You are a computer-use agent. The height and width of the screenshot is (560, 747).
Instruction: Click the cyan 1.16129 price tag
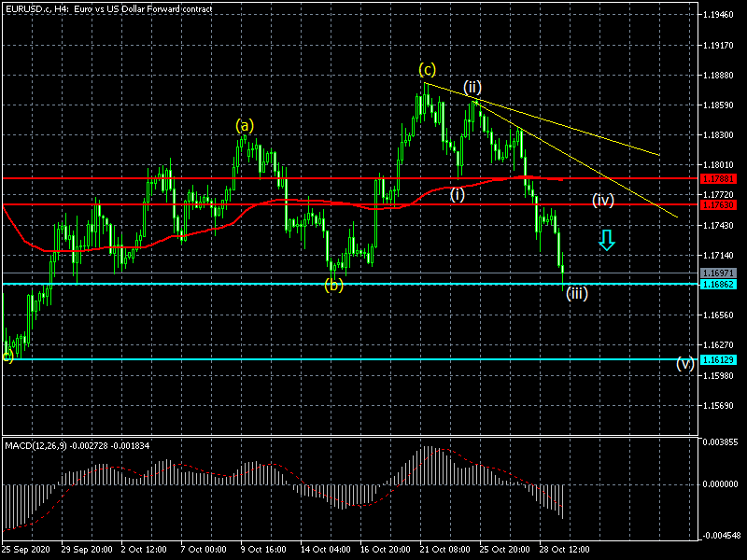click(718, 360)
